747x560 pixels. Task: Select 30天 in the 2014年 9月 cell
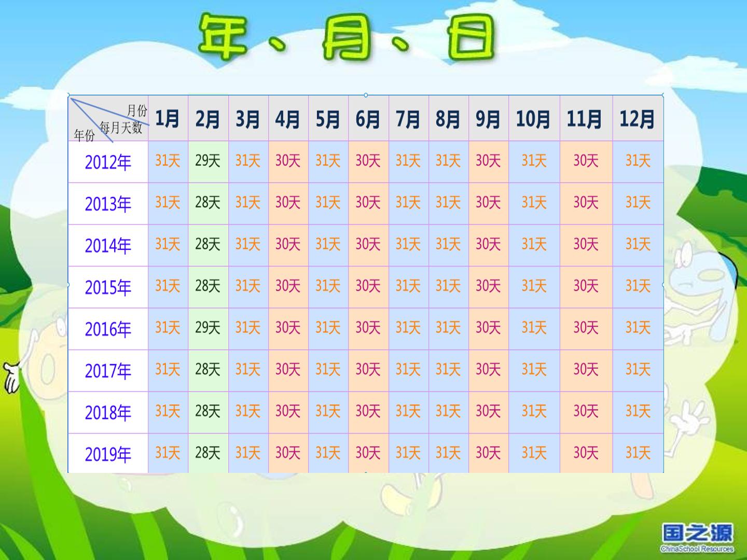[488, 244]
